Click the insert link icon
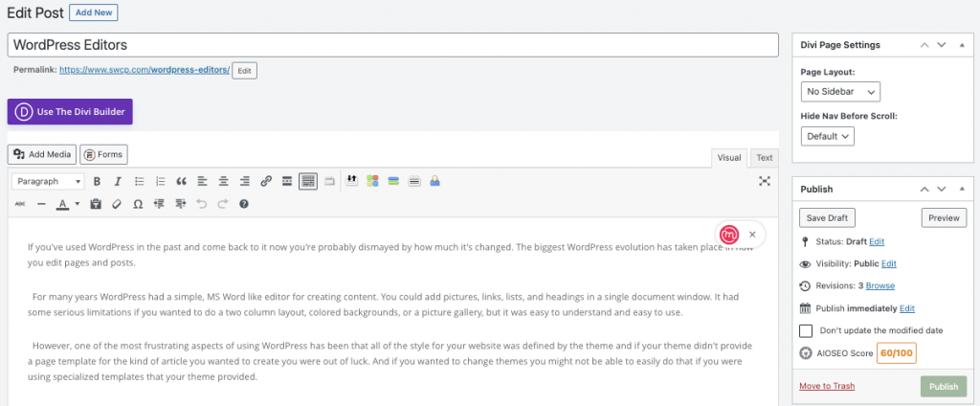This screenshot has height=406, width=980. pyautogui.click(x=266, y=181)
